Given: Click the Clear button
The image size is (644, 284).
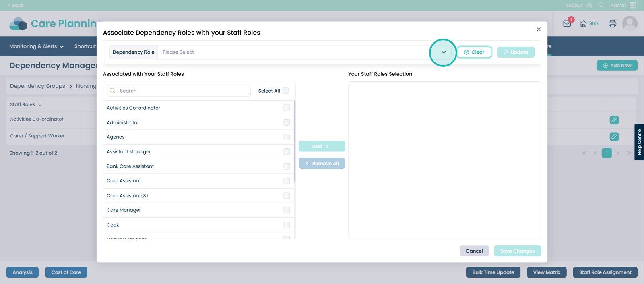Looking at the screenshot, I should [x=474, y=52].
